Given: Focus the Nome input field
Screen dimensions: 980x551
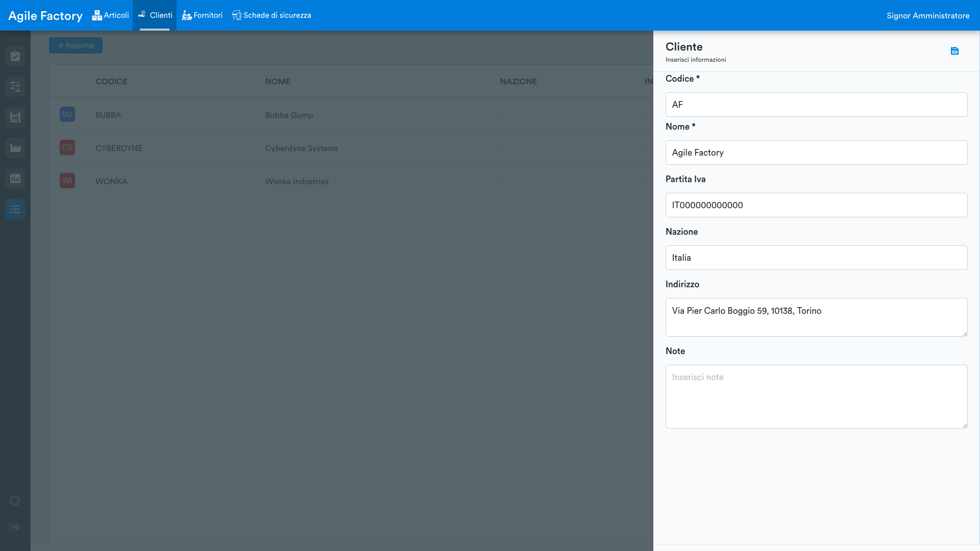Looking at the screenshot, I should point(816,153).
